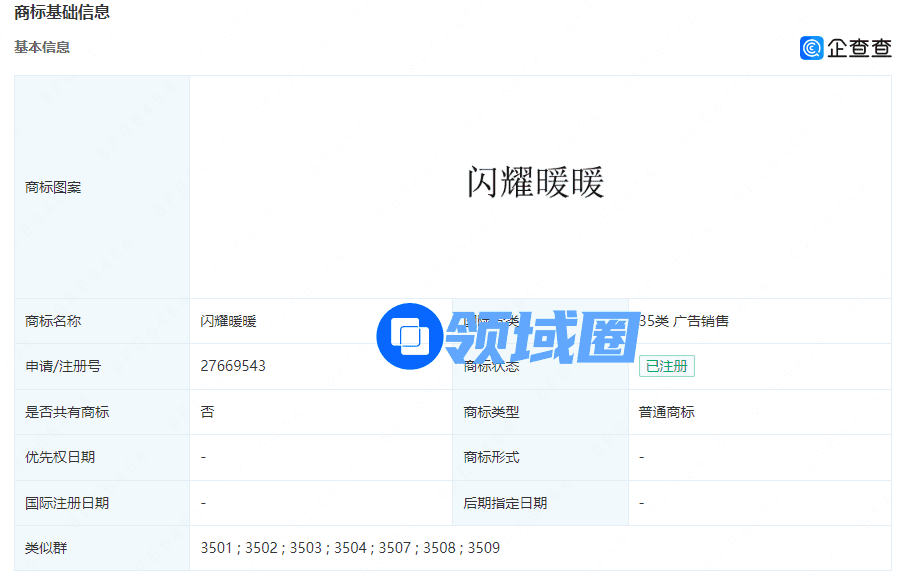901x575 pixels.
Task: Click the 领域圈 watermark text
Action: pyautogui.click(x=541, y=336)
